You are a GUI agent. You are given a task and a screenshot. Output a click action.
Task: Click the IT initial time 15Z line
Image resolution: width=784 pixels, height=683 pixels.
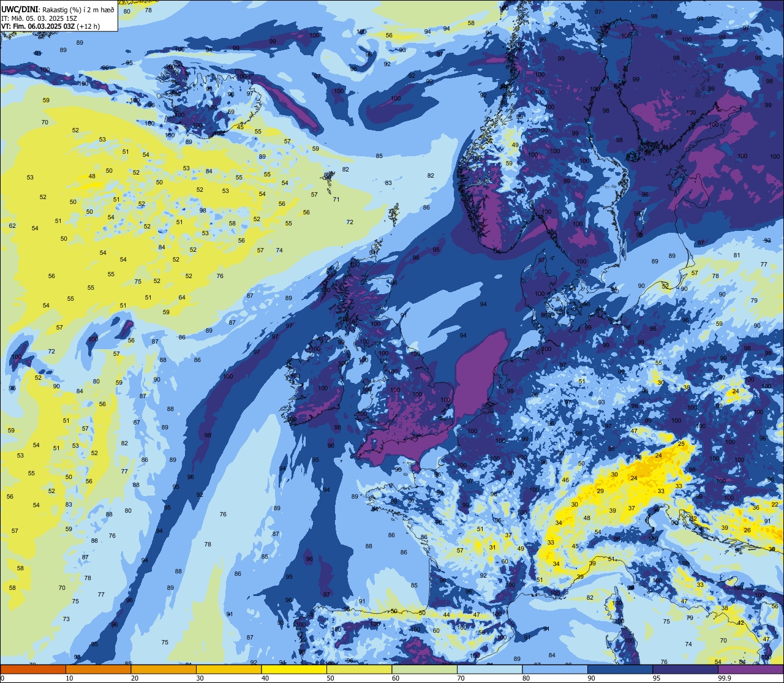(39, 18)
